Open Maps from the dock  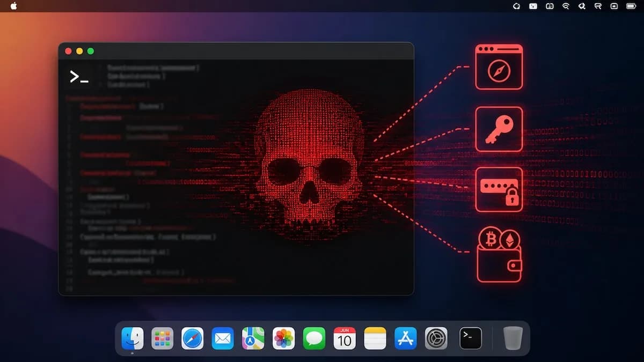coord(253,338)
